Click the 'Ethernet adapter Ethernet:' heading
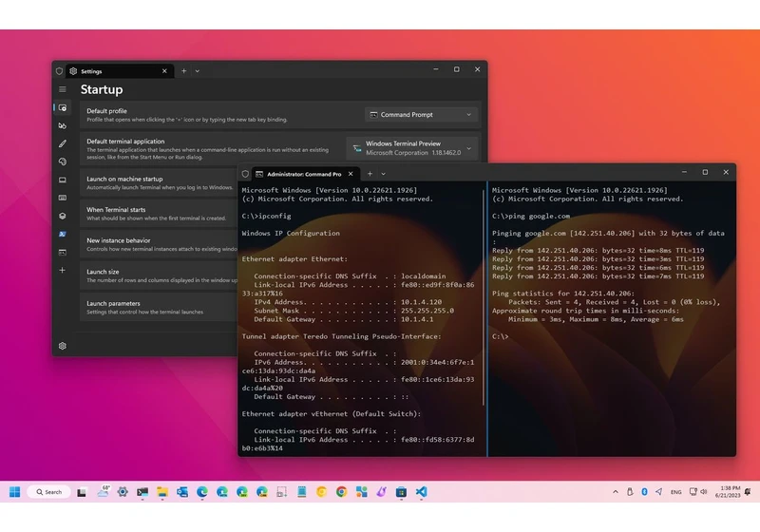Screen dimensions: 760x532 pos(294,258)
